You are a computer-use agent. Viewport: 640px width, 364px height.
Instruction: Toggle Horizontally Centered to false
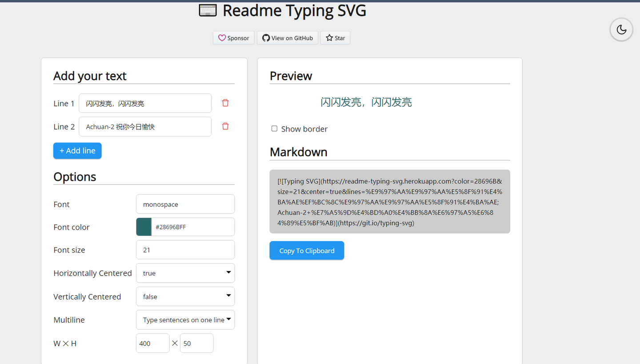pos(185,273)
